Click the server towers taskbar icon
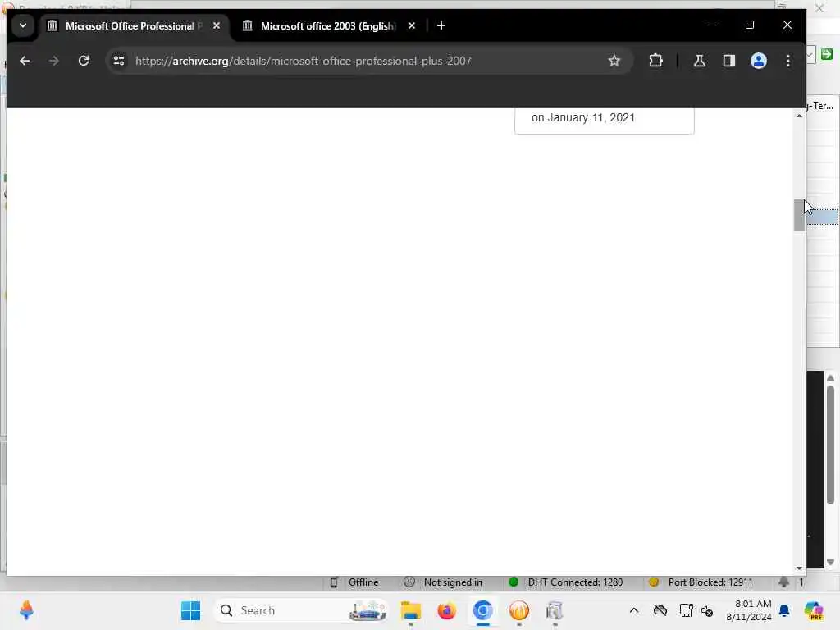840x630 pixels. [x=555, y=610]
